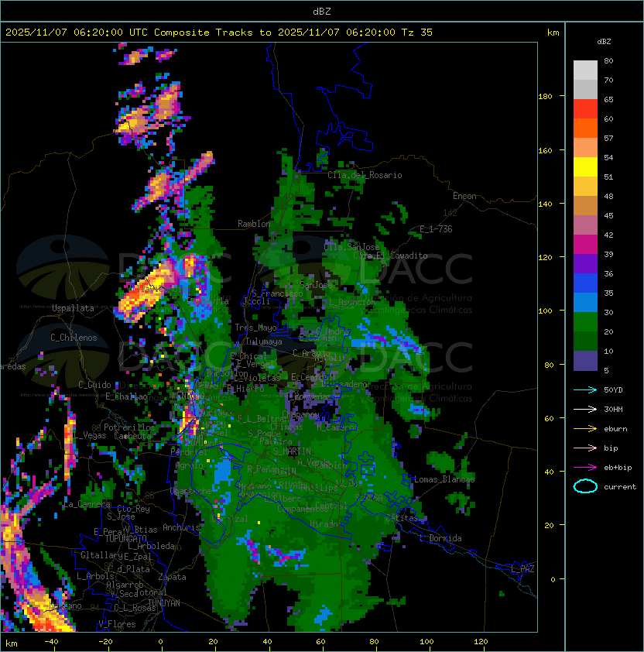The width and height of the screenshot is (644, 652).
Task: Click the Cl1a.SanJose label
Action: coord(351,247)
